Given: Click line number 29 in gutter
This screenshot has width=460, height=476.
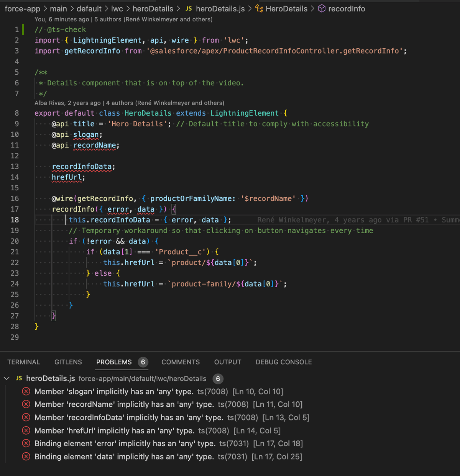Looking at the screenshot, I should 15,337.
